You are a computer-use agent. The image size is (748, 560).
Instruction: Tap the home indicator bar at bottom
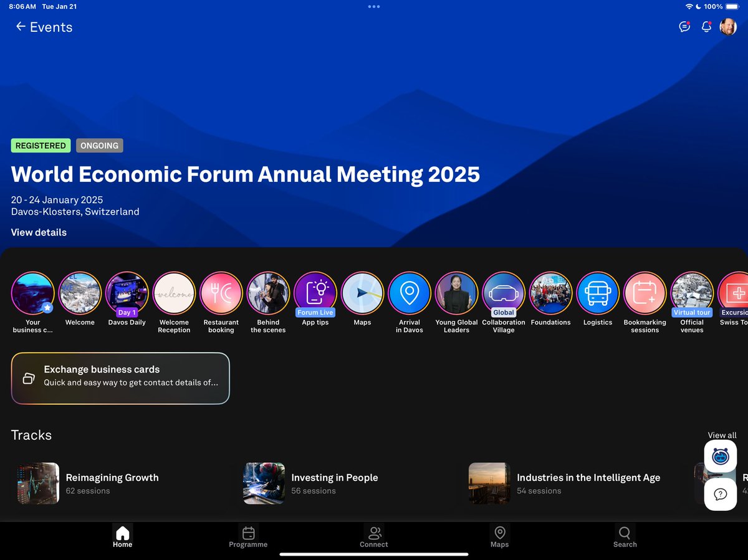pyautogui.click(x=374, y=554)
